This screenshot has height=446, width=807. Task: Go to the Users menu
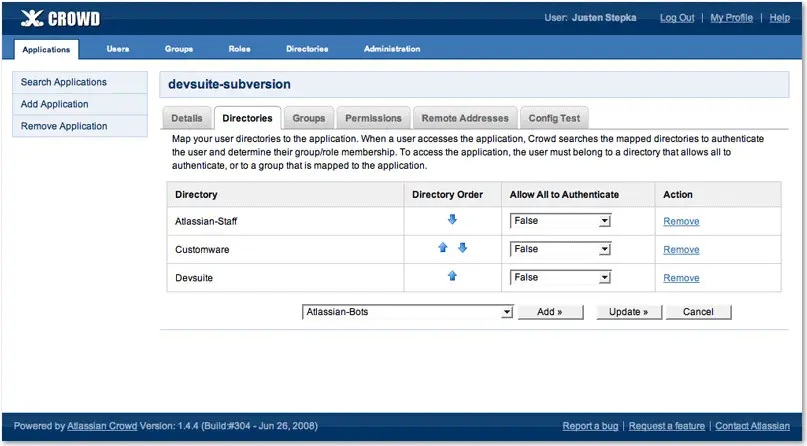tap(118, 49)
